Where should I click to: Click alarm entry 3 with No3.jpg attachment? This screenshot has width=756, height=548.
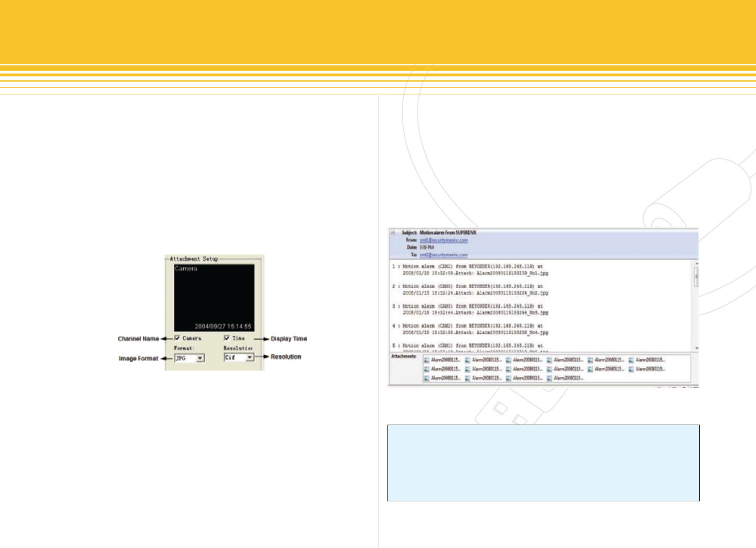[470, 309]
